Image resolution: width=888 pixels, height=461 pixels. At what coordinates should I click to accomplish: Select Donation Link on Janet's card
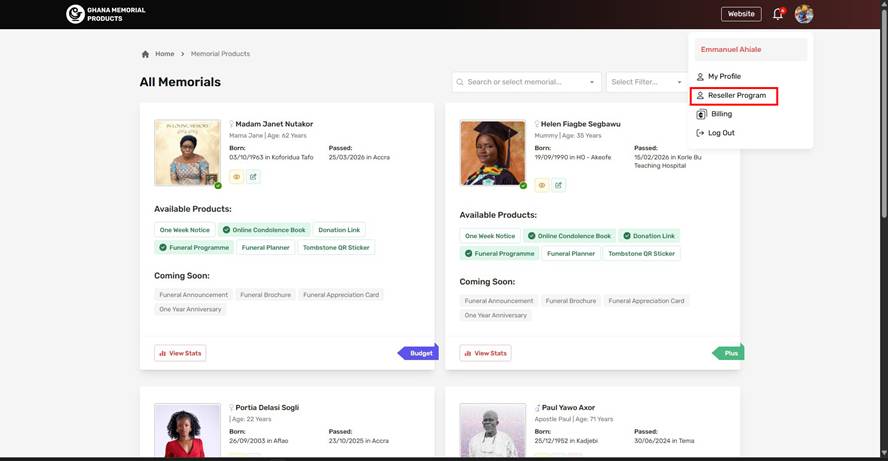tap(339, 230)
